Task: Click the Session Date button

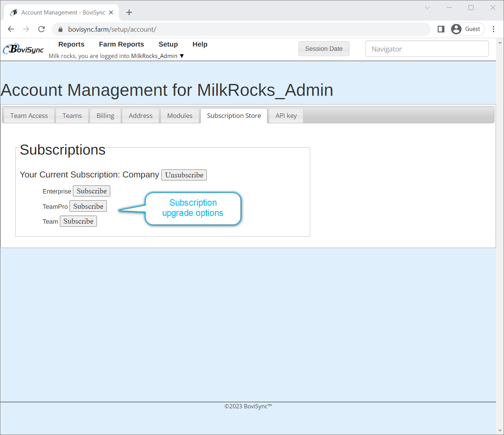Action: tap(324, 48)
